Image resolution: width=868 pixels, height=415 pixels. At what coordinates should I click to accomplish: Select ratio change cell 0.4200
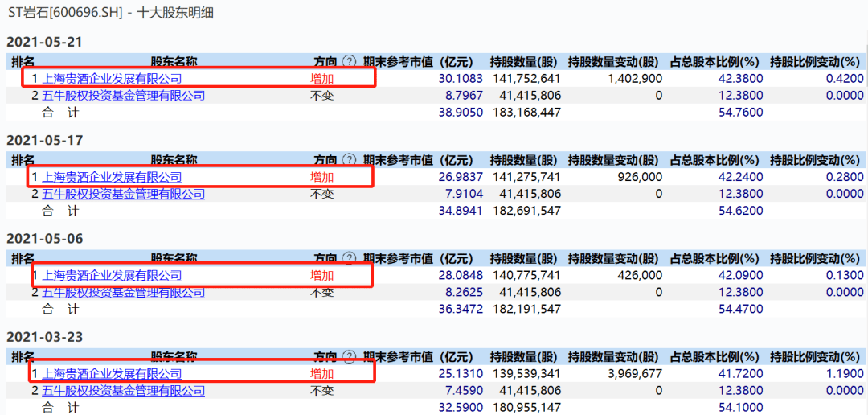[x=845, y=79]
